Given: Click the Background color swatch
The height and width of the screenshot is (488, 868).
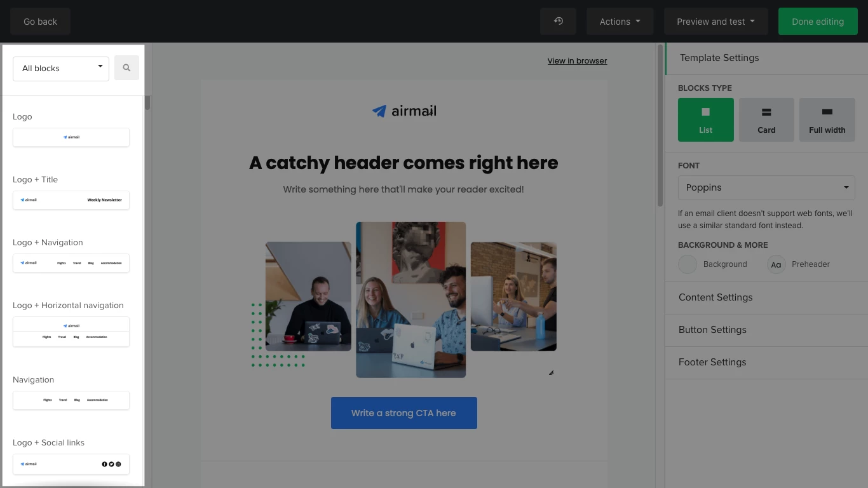Looking at the screenshot, I should [x=688, y=264].
